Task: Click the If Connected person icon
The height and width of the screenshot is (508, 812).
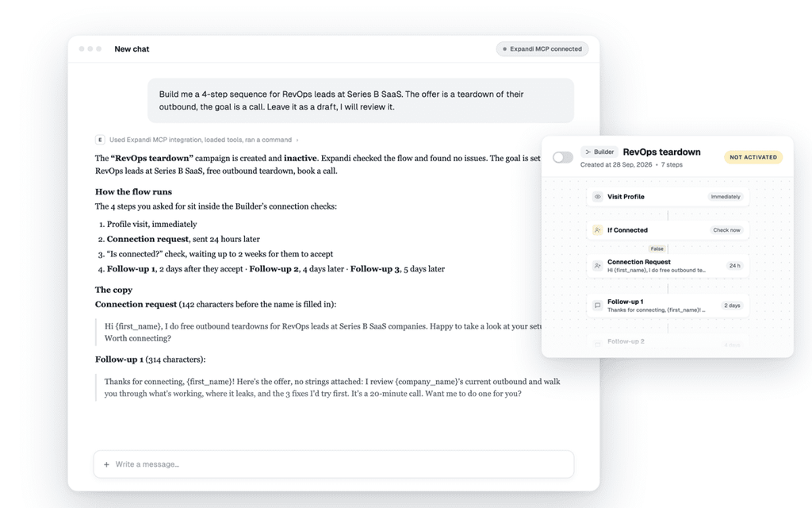Action: [x=598, y=230]
